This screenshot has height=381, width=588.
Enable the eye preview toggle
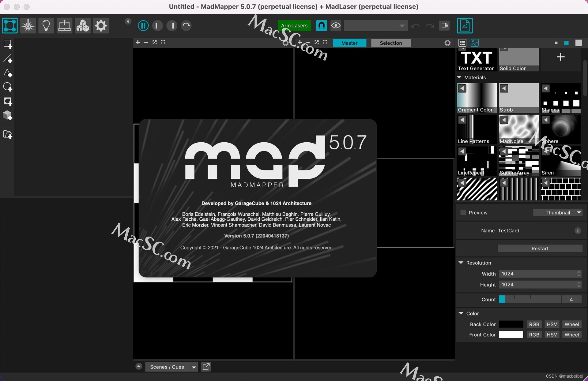coord(336,25)
